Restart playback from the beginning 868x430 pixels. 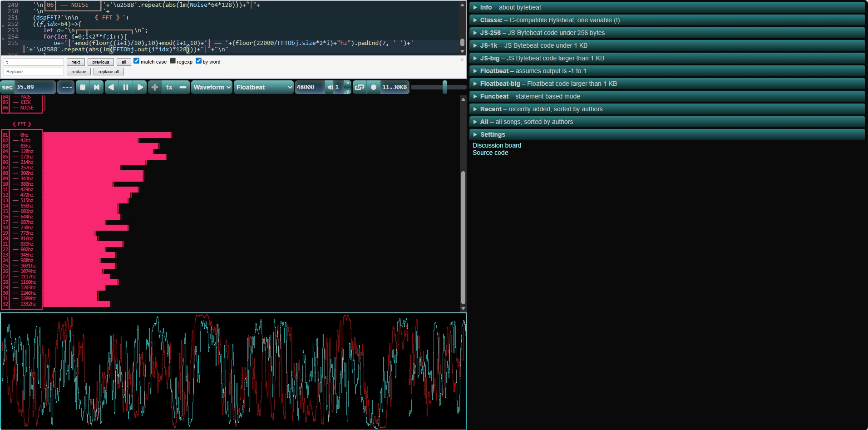click(97, 87)
